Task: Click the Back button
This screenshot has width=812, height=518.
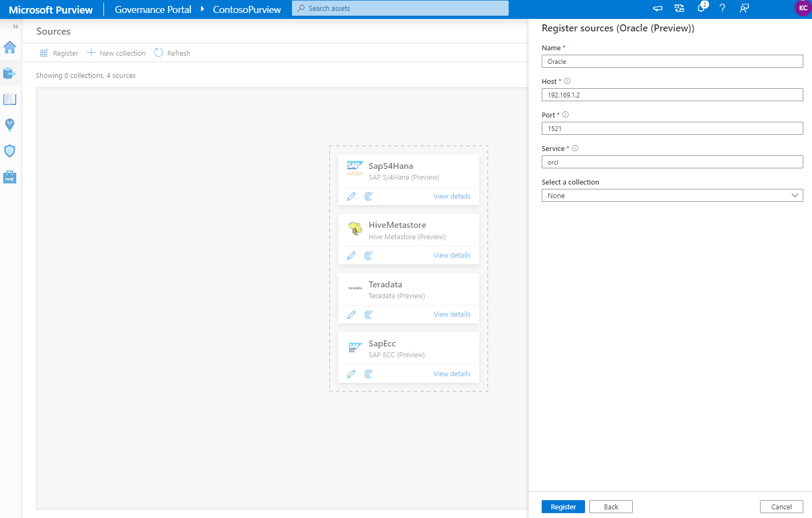Action: tap(611, 507)
